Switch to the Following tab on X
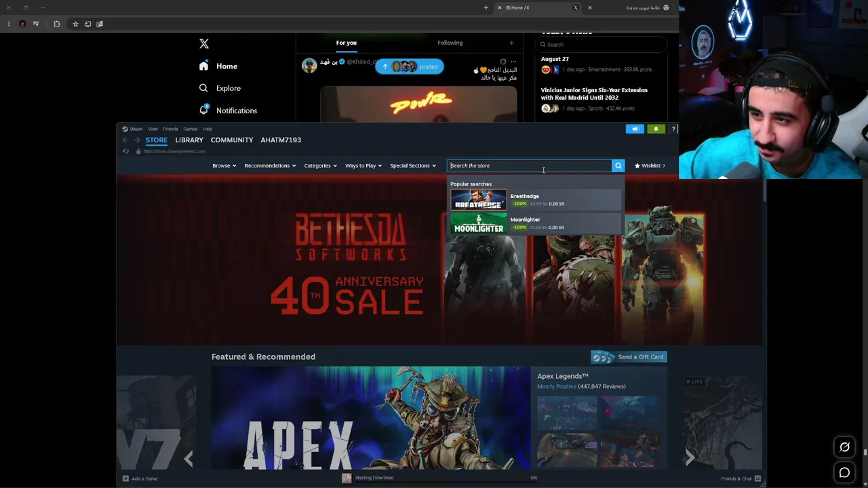The width and height of the screenshot is (868, 488). click(x=450, y=43)
